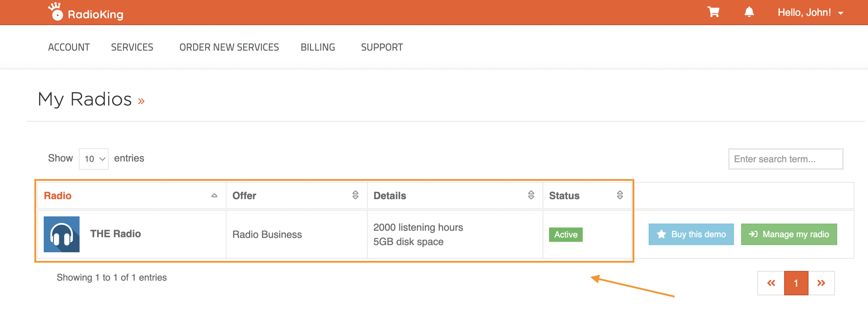Click the 5GB disk space text

(x=408, y=242)
